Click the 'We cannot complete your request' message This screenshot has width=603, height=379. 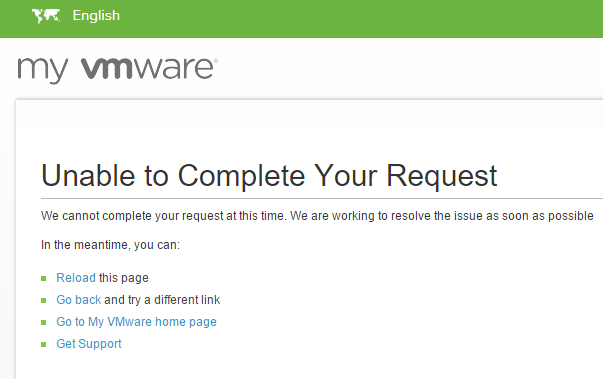[317, 216]
